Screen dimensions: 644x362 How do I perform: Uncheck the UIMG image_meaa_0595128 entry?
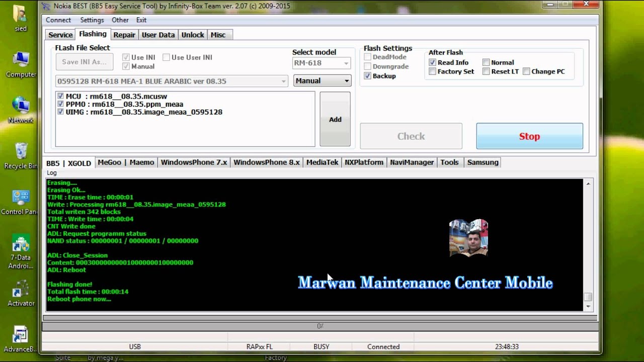(61, 112)
